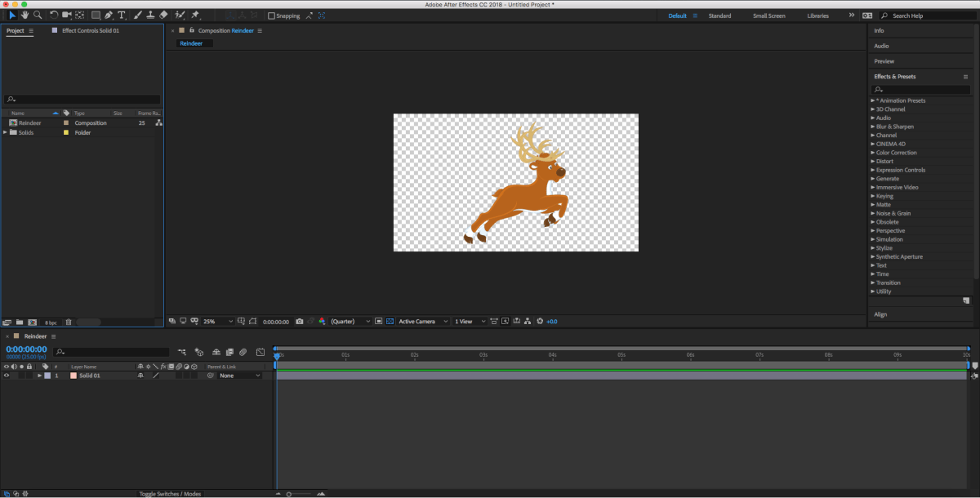Screen dimensions: 980x498
Task: Switch to the Project panel tab
Action: [16, 30]
